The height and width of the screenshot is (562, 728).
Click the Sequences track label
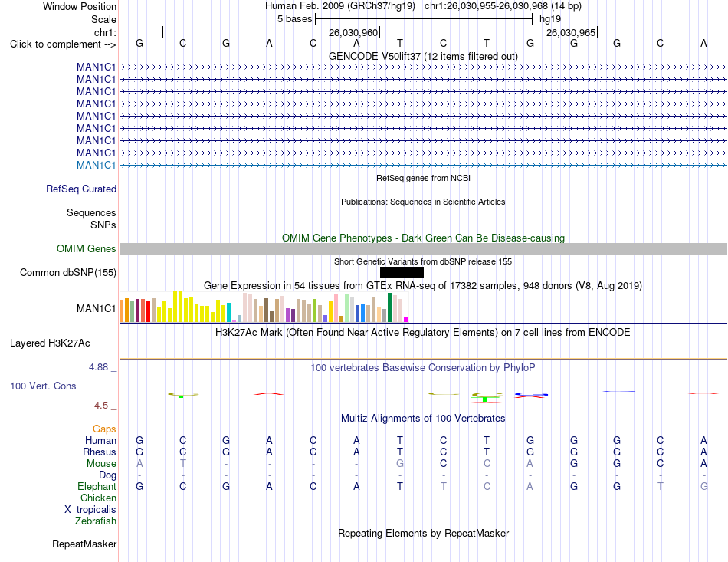point(91,212)
